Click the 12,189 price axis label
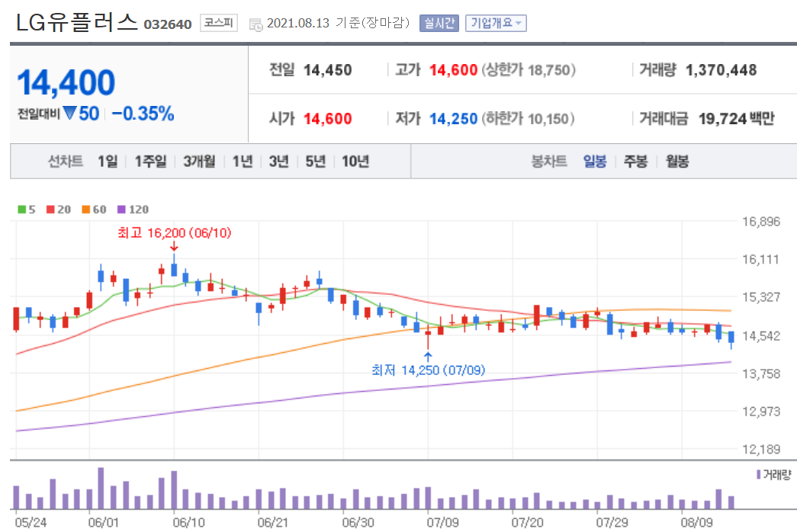Screen dimensions: 797x532 pos(761,449)
